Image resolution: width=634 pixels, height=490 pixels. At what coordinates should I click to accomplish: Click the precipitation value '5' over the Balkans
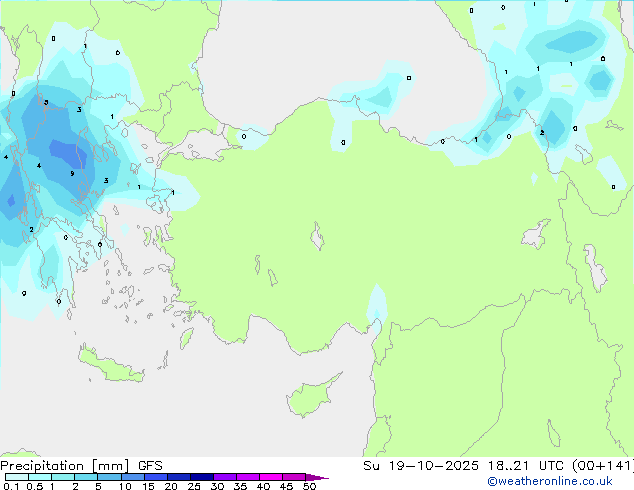pos(46,102)
